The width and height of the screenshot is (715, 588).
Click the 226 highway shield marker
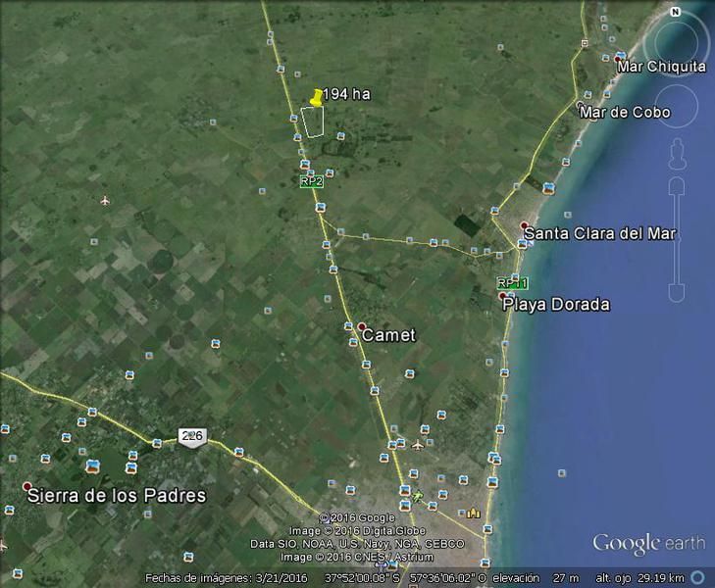pos(191,435)
